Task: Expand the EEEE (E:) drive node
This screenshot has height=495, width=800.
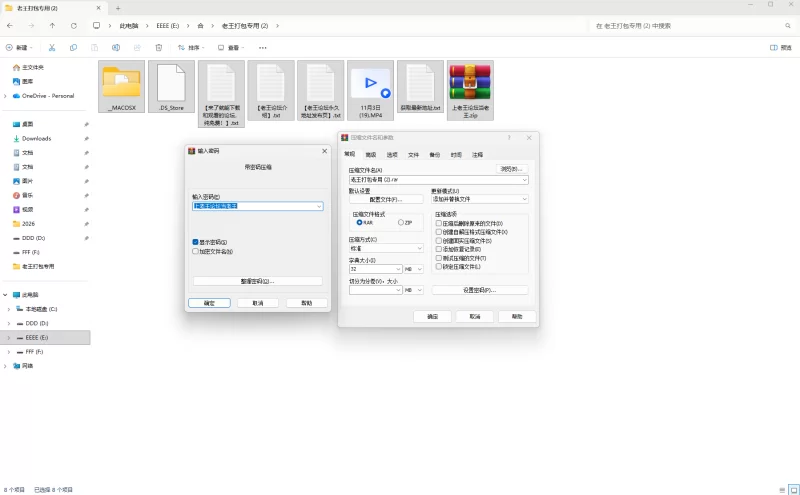Action: click(9, 338)
